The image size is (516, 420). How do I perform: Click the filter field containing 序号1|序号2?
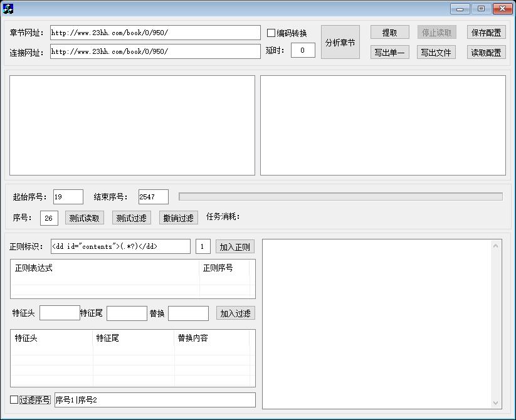pos(155,400)
